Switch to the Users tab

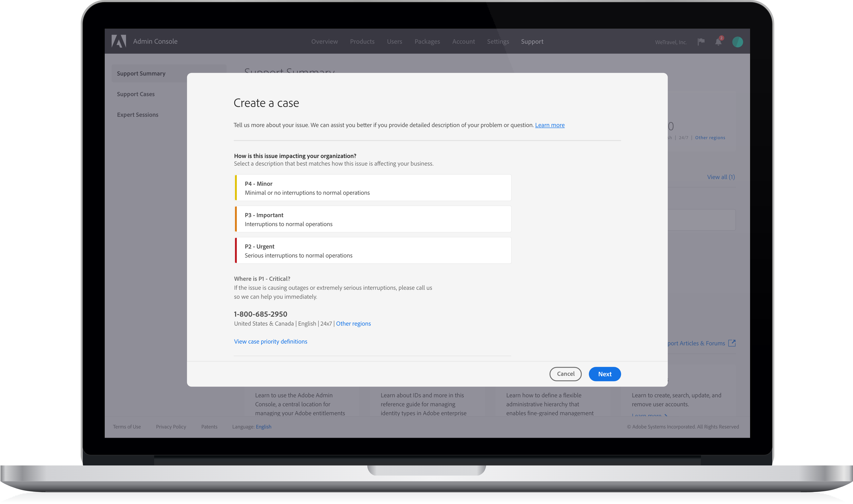coord(395,41)
